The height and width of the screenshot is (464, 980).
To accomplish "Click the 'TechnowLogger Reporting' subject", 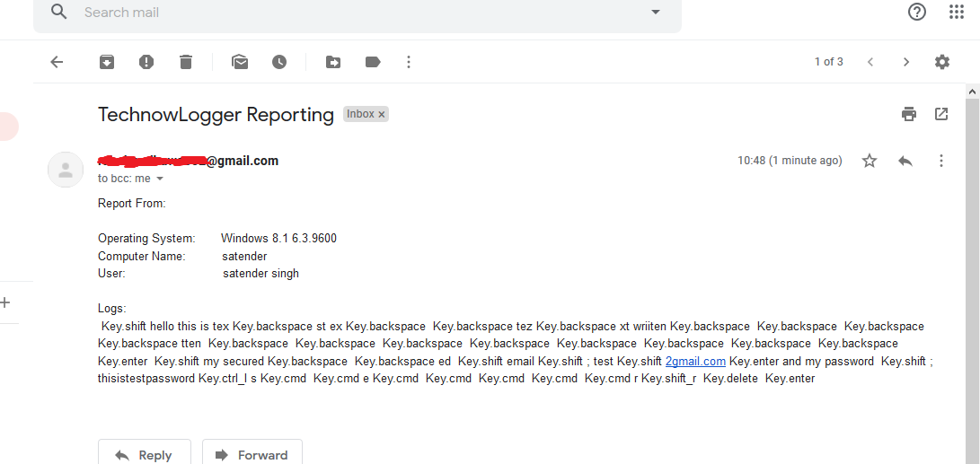I will (216, 114).
